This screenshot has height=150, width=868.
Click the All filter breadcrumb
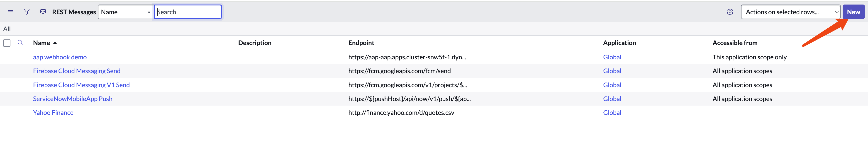coord(7,29)
